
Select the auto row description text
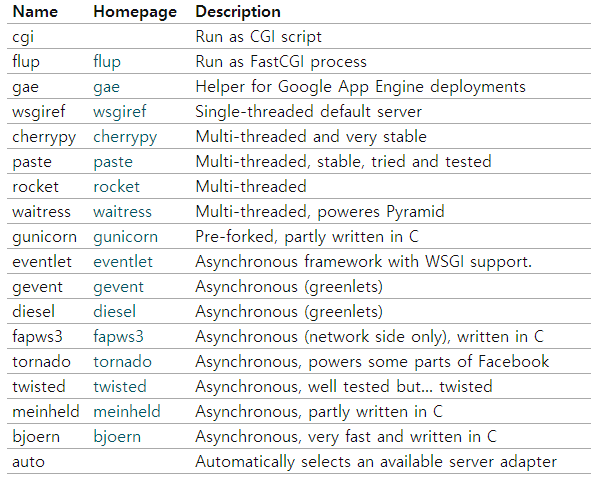tap(376, 462)
